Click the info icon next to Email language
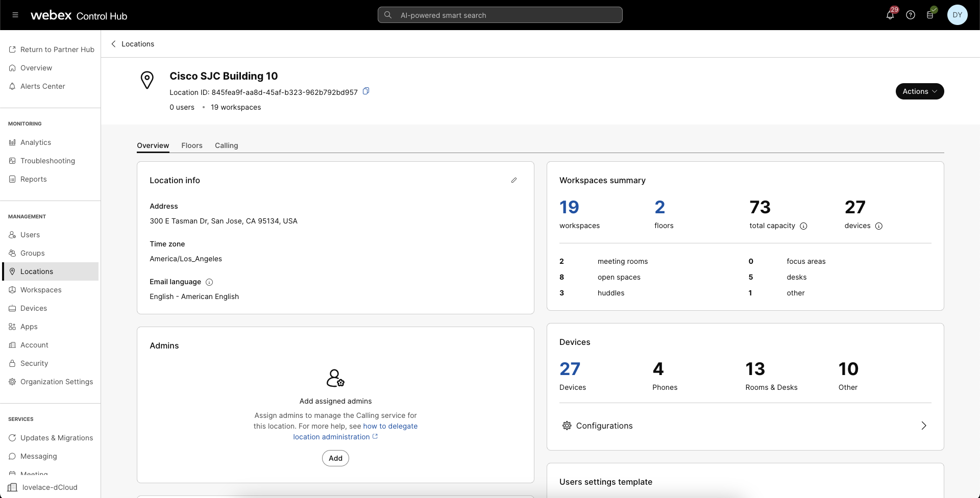 209,282
